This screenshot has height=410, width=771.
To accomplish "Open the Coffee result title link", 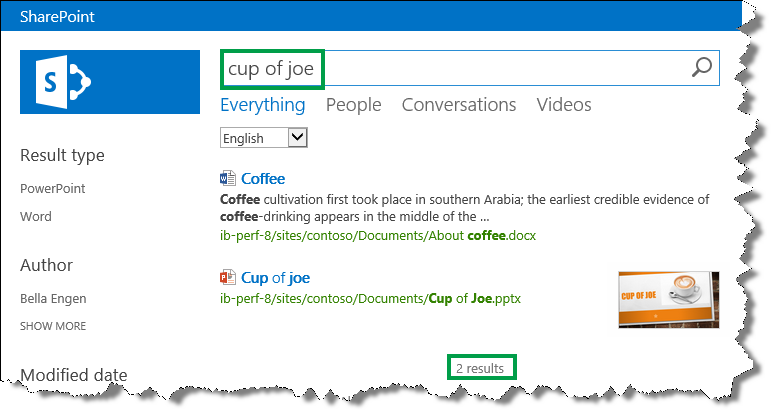I will tap(263, 178).
